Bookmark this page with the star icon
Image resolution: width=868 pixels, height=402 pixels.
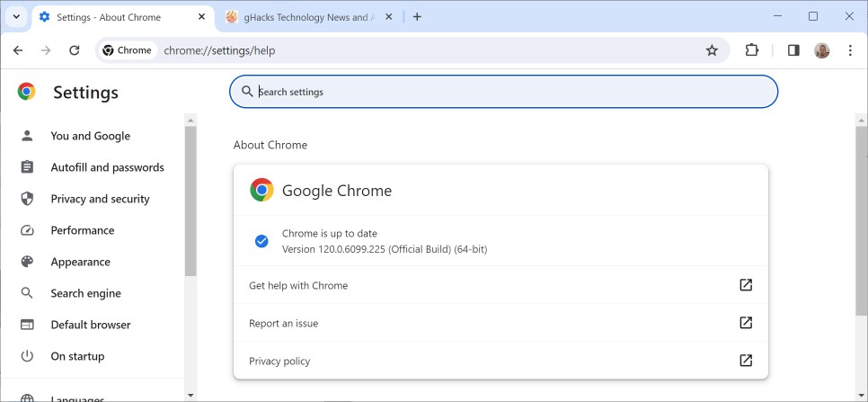click(x=712, y=50)
